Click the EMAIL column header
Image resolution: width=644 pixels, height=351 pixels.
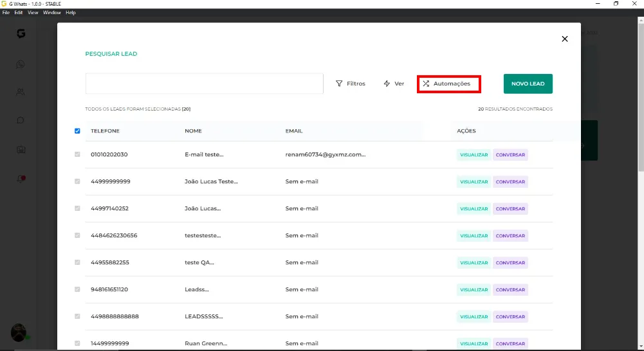coord(293,131)
